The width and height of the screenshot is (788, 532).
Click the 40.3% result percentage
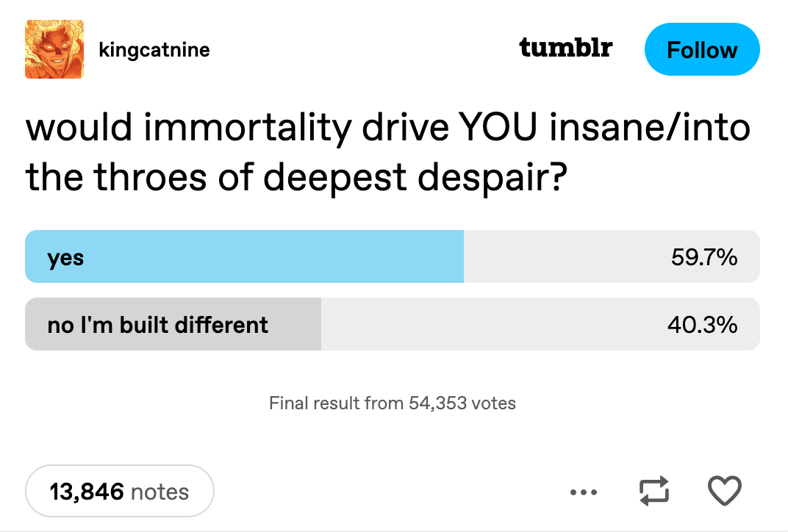(702, 324)
